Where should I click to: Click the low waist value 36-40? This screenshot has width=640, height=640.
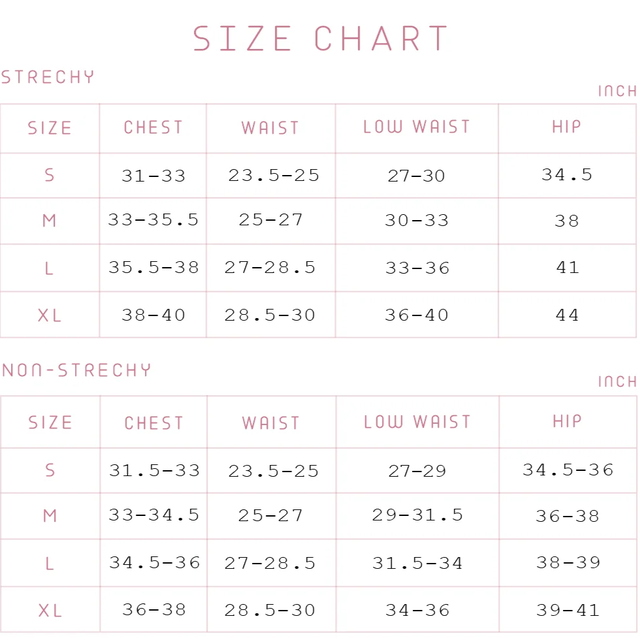point(417,315)
